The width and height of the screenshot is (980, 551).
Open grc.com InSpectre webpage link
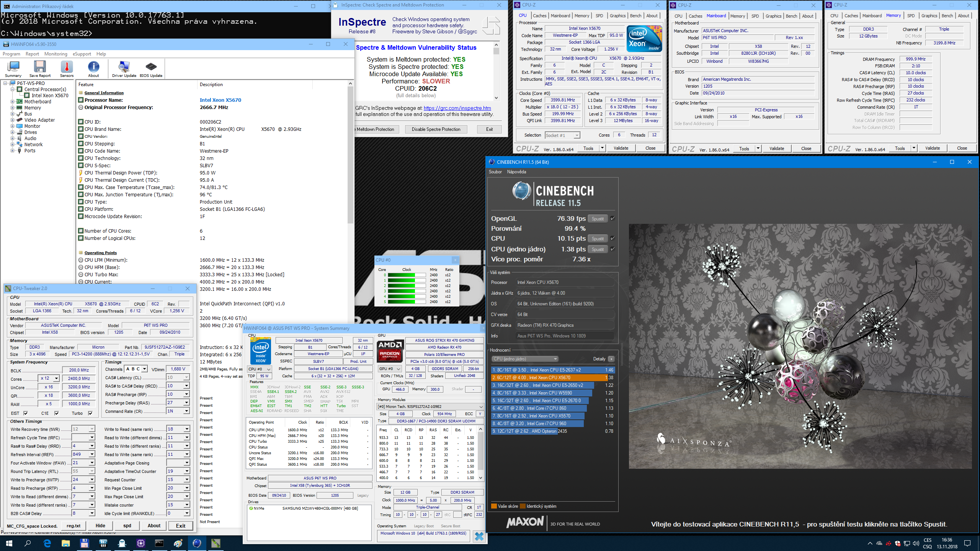457,108
